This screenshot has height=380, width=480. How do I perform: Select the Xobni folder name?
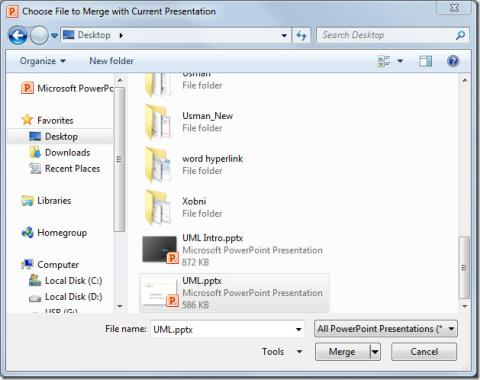pyautogui.click(x=194, y=201)
